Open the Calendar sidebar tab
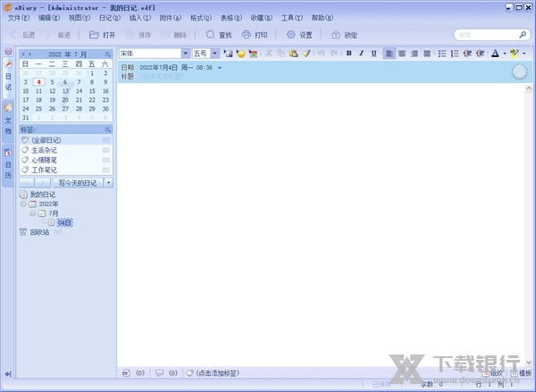This screenshot has height=392, width=536. coord(8,165)
